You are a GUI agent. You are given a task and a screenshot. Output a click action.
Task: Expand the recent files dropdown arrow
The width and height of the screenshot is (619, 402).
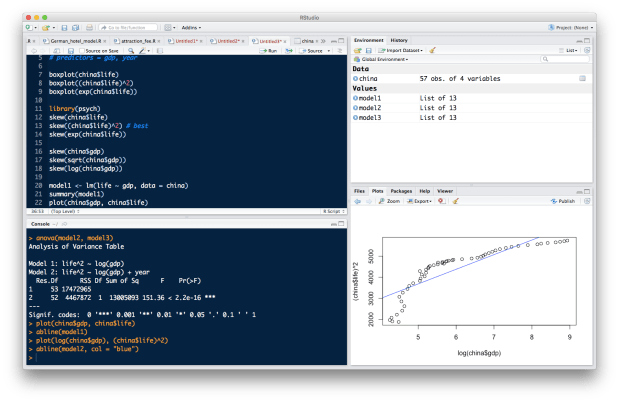54,28
